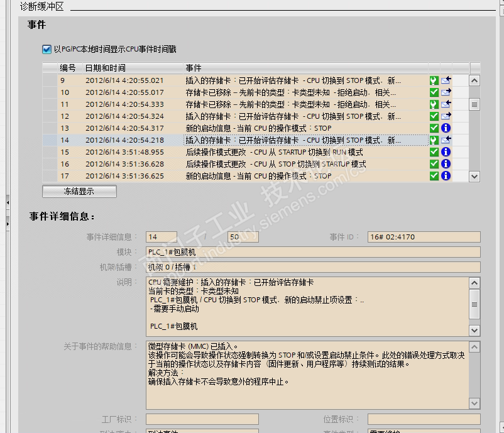The height and width of the screenshot is (433, 504).
Task: Click the 事件 column header
Action: tap(305, 68)
